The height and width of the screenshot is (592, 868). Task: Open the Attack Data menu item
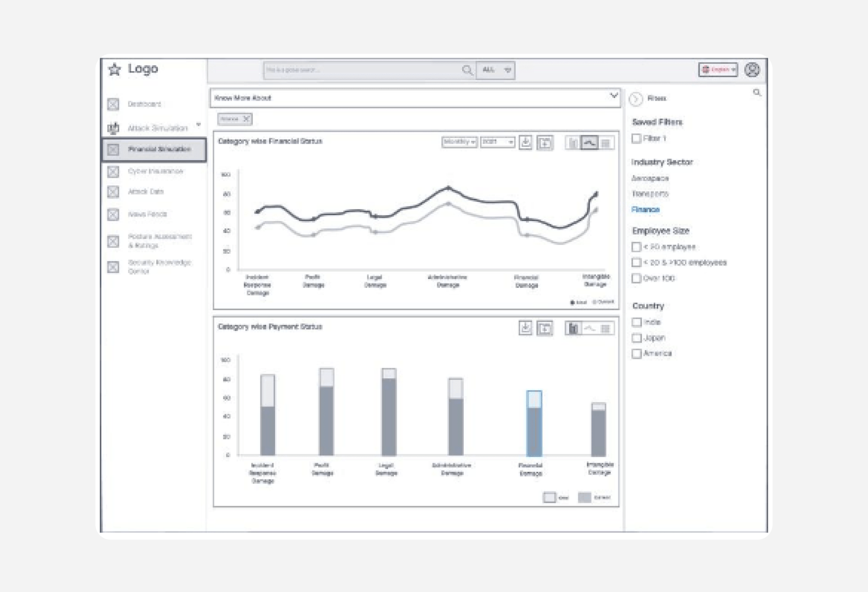[145, 192]
